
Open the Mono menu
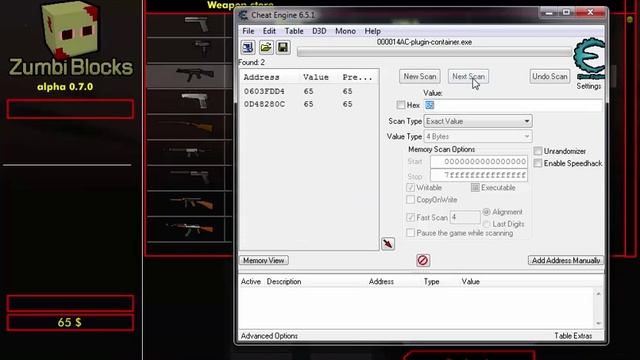pos(345,31)
